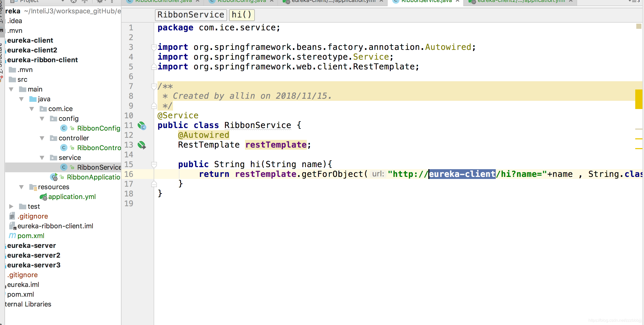Collapse the imports fold marker on line 3

[154, 47]
